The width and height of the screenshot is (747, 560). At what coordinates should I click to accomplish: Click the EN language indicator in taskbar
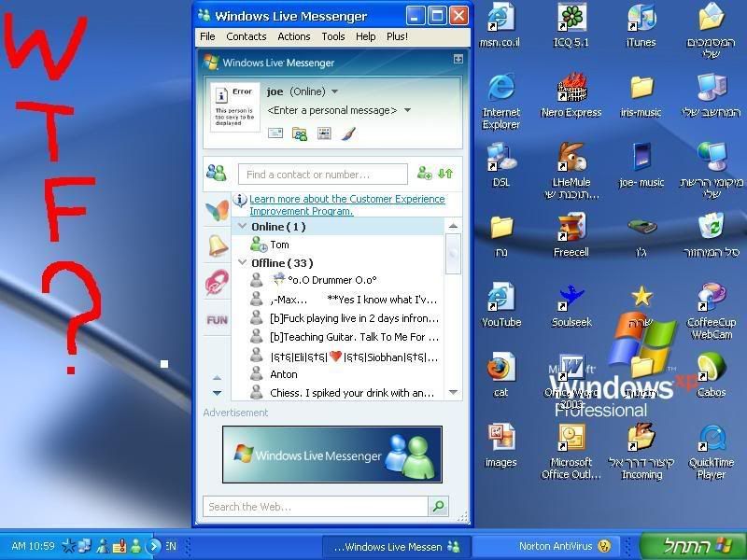coord(171,546)
